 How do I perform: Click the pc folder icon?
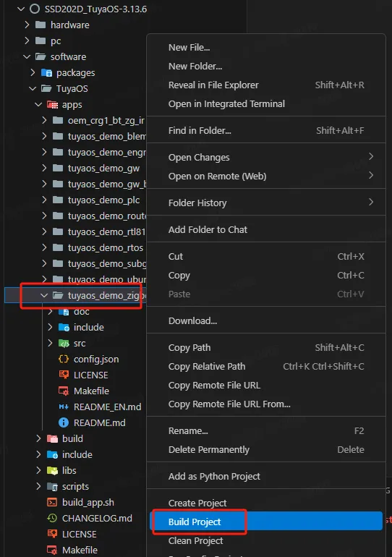coord(41,41)
